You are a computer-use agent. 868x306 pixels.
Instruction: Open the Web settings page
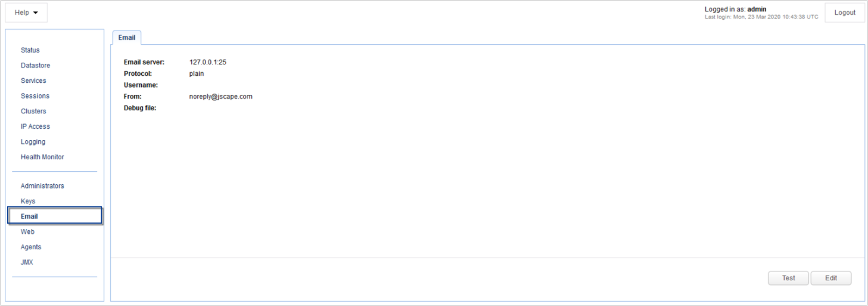[x=27, y=232]
